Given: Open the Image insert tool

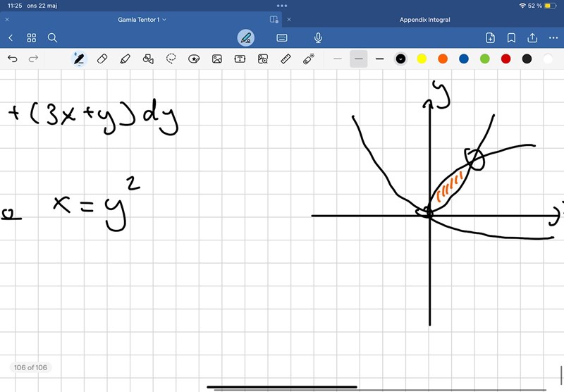Looking at the screenshot, I should [217, 59].
